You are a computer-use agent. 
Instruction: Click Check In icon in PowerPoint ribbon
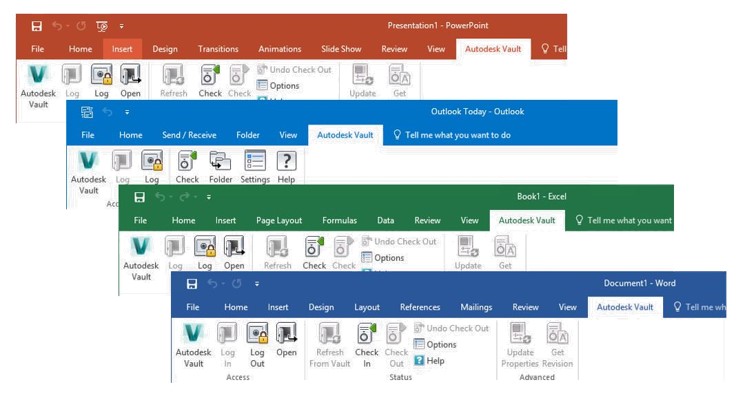[x=210, y=75]
